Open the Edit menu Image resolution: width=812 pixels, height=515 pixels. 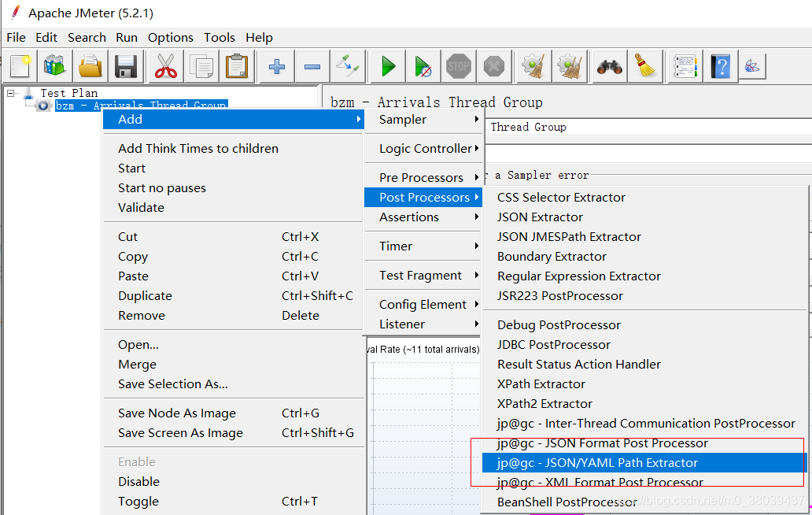pyautogui.click(x=46, y=37)
